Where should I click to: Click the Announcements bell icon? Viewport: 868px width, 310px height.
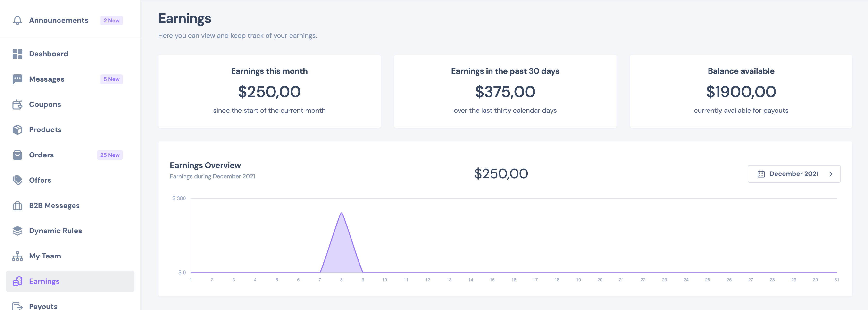[17, 20]
